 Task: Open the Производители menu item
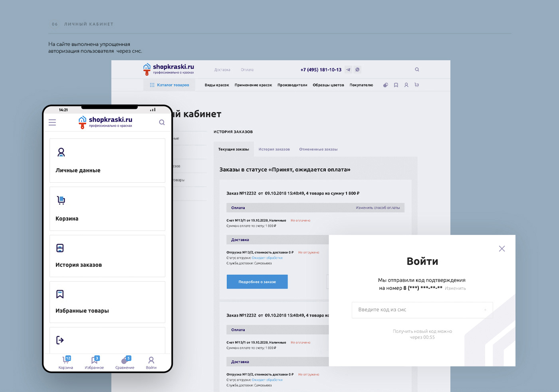click(292, 85)
